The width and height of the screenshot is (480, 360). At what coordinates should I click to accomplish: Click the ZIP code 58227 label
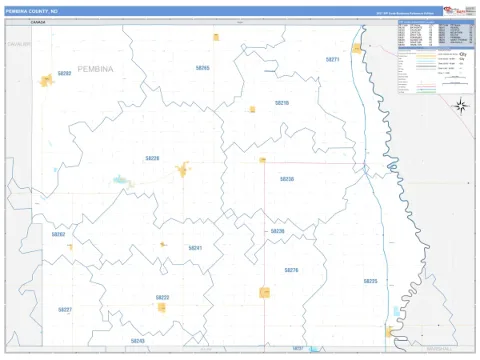(x=65, y=310)
